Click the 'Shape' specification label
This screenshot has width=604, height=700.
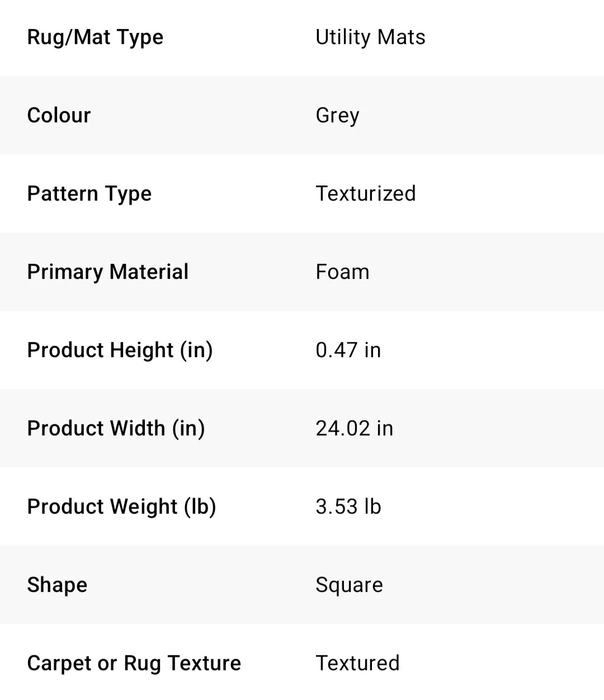57,585
